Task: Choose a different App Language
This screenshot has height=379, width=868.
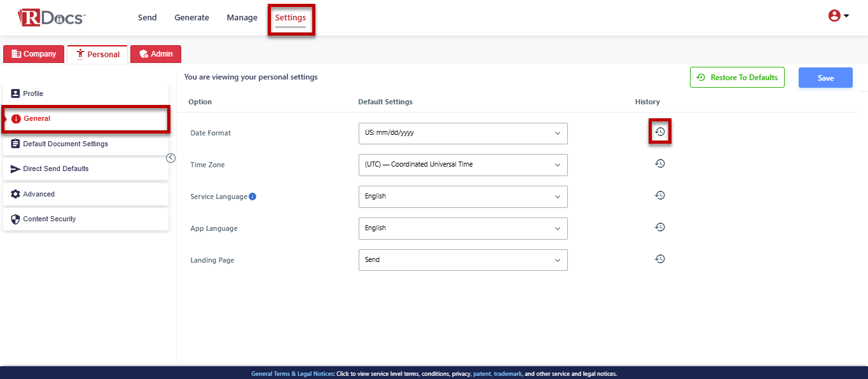Action: [463, 228]
